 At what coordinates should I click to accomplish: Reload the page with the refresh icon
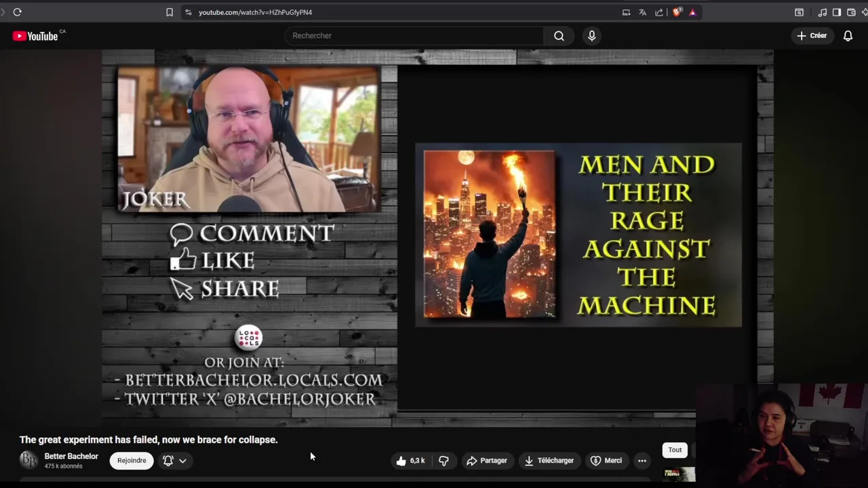18,12
